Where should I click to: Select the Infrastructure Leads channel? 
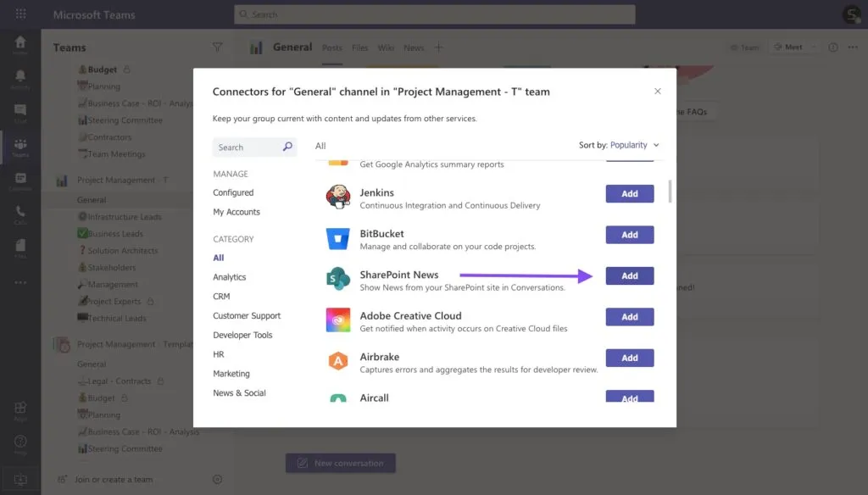click(120, 217)
